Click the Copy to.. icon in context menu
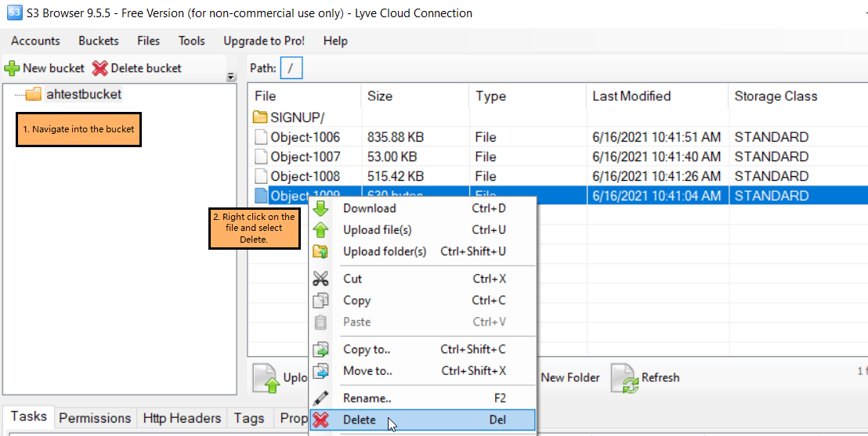868x436 pixels. point(320,349)
